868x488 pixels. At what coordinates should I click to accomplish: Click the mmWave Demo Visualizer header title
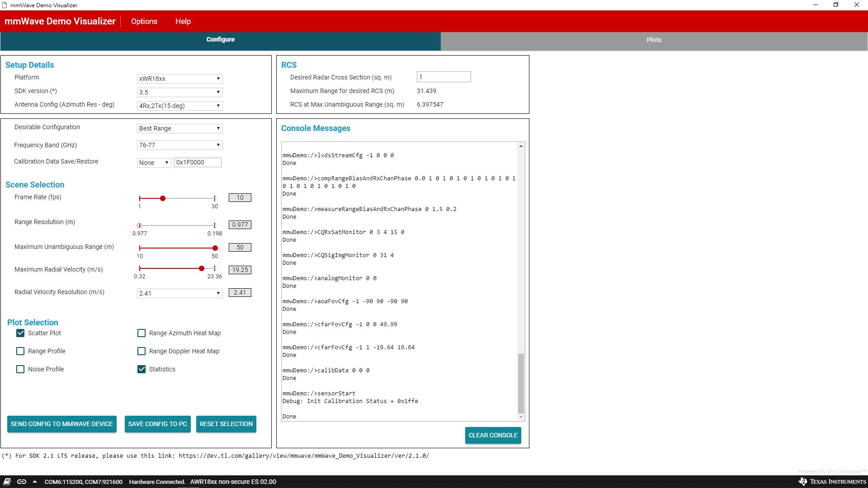pos(60,21)
